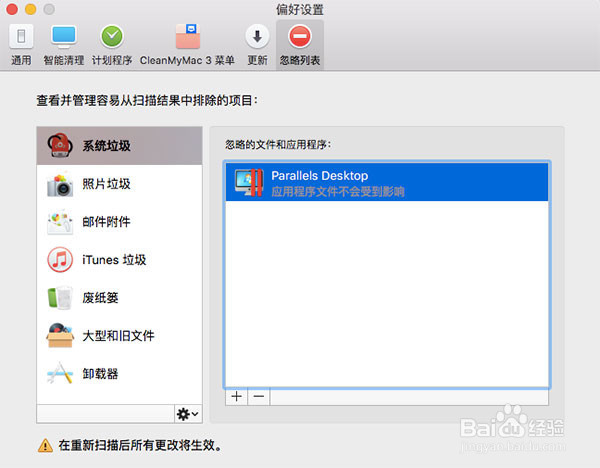Select 卸载器 category label

pyautogui.click(x=100, y=373)
